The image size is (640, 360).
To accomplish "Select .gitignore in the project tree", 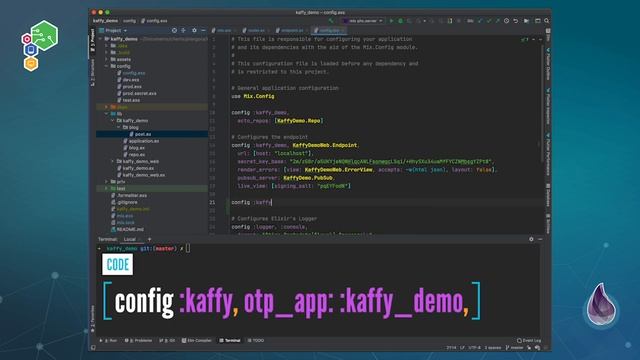I will point(127,202).
